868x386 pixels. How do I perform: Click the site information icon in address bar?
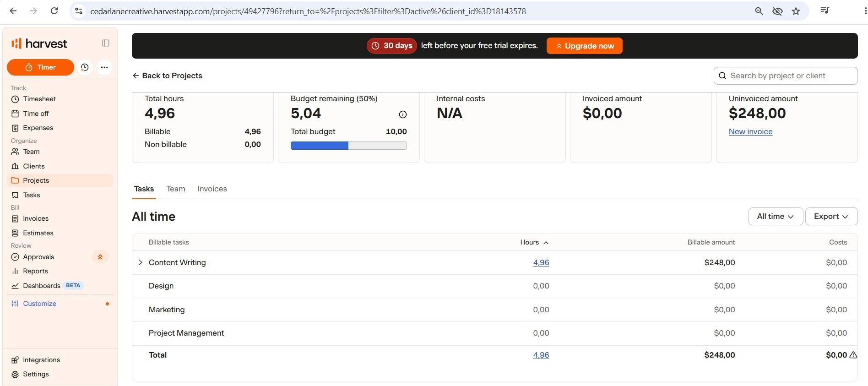point(79,11)
